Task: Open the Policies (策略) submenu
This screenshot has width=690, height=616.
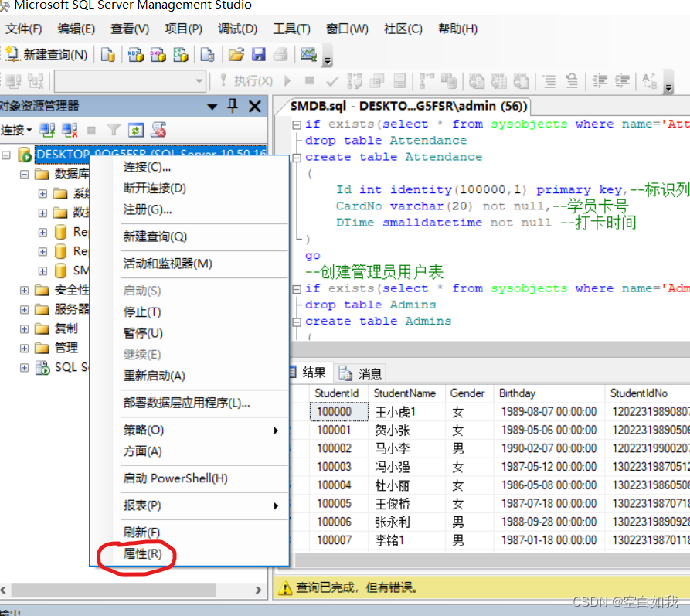Action: [189, 431]
